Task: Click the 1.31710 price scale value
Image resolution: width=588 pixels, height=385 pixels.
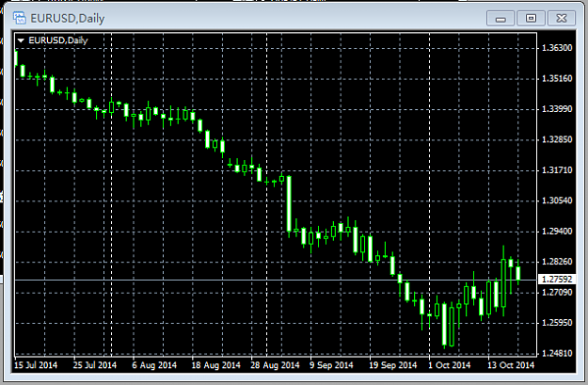Action: (x=557, y=170)
